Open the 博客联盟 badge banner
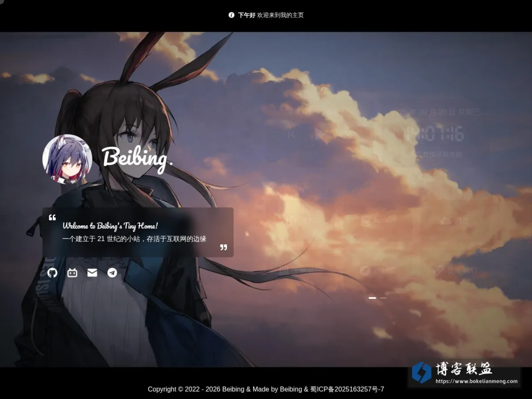Viewport: 532px width, 399px height. pos(464,372)
